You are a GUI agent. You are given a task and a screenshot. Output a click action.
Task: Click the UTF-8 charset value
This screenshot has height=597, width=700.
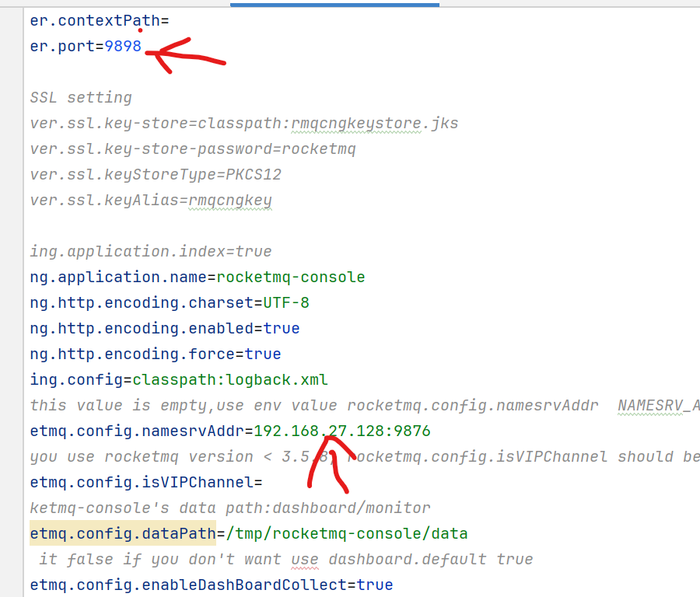(x=286, y=303)
